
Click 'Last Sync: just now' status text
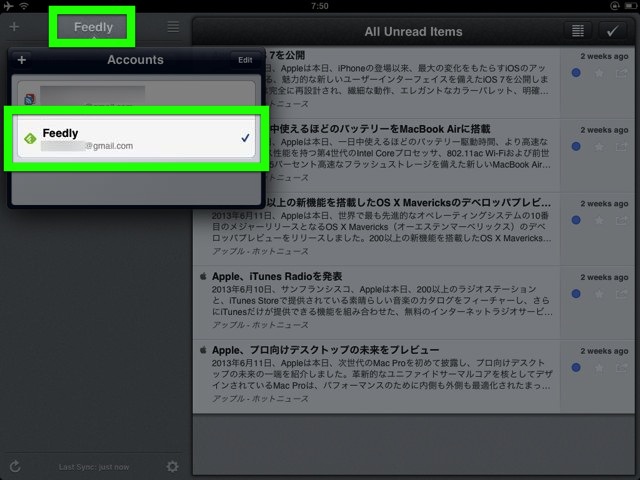click(94, 467)
